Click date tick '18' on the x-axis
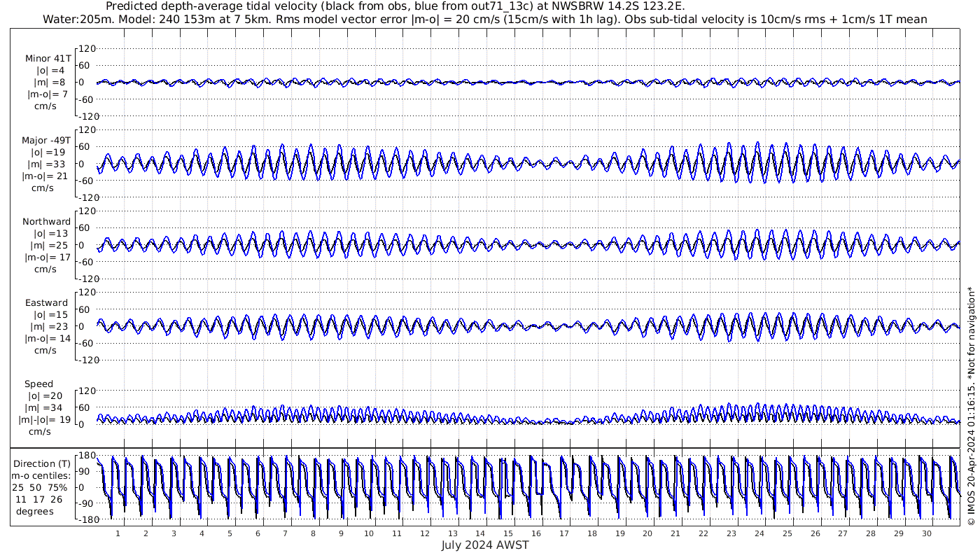 point(591,533)
